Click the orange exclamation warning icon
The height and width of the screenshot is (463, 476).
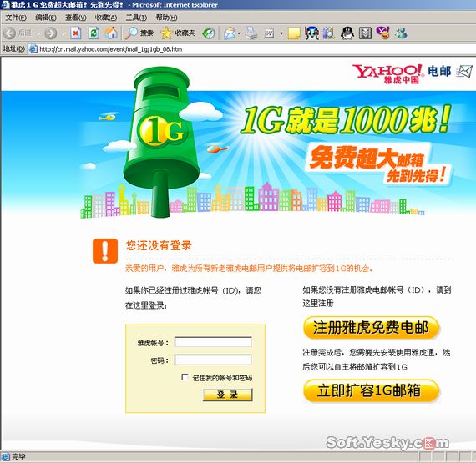(x=105, y=251)
